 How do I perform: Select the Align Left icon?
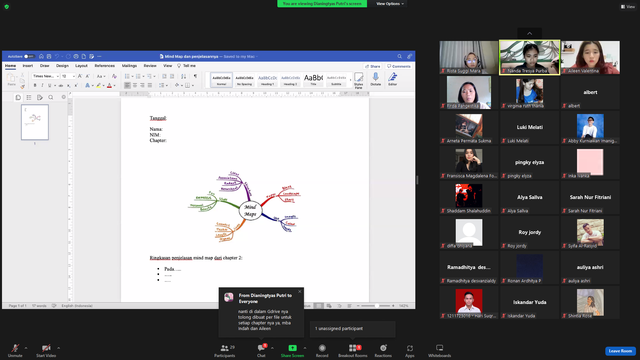coord(127,85)
